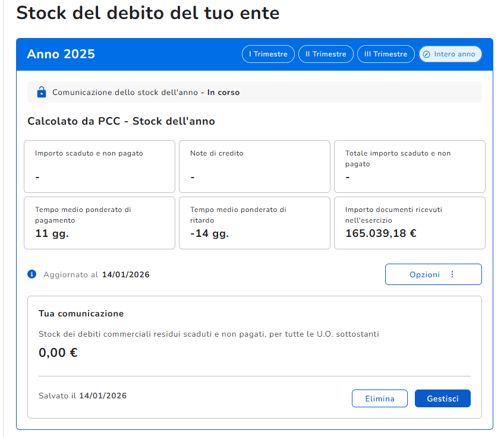Viewport: 504px width, 437px height.
Task: Click the 0,00 € stock amount
Action: pos(58,353)
